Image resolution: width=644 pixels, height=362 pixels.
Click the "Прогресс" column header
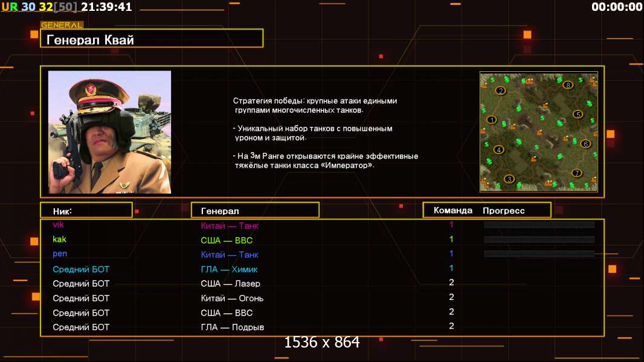[x=503, y=211]
